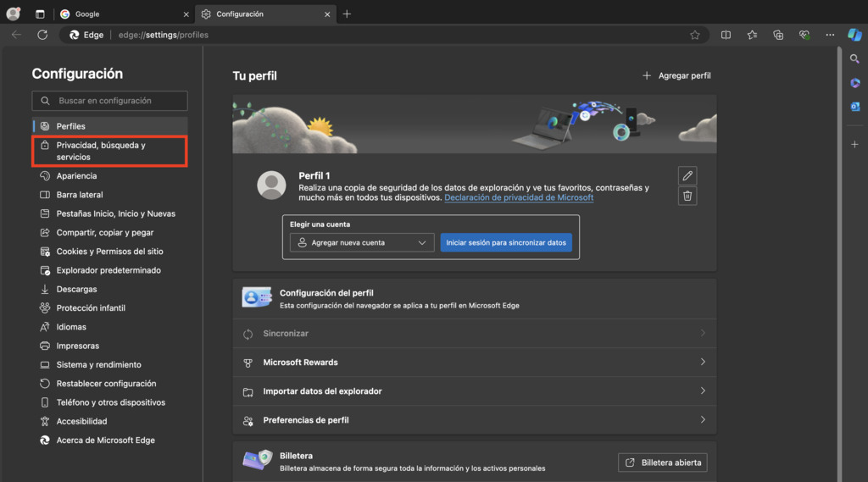Click the edit pencil icon for Perfil 1
The width and height of the screenshot is (868, 482).
coord(687,175)
